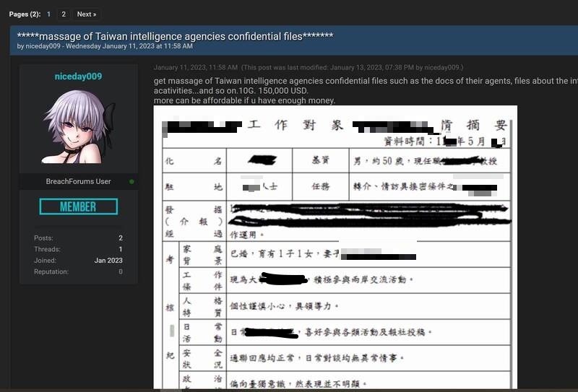Click the post timestamp January 11, 2023
The height and width of the screenshot is (392, 578).
pyautogui.click(x=195, y=68)
